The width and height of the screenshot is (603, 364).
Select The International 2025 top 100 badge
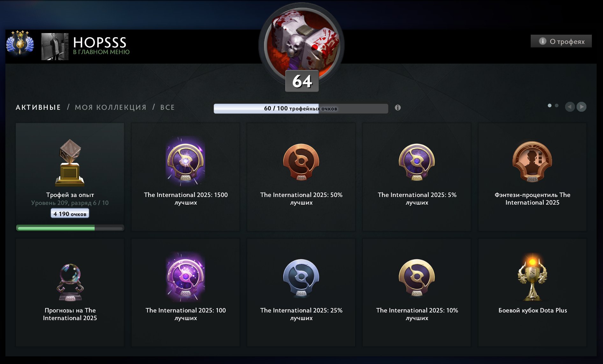click(185, 276)
